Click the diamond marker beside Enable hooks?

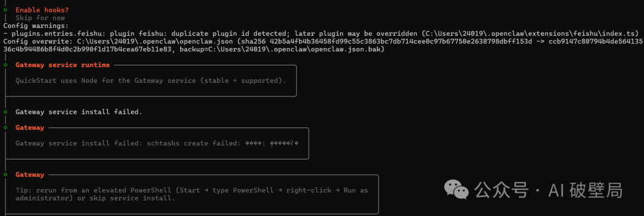point(5,10)
